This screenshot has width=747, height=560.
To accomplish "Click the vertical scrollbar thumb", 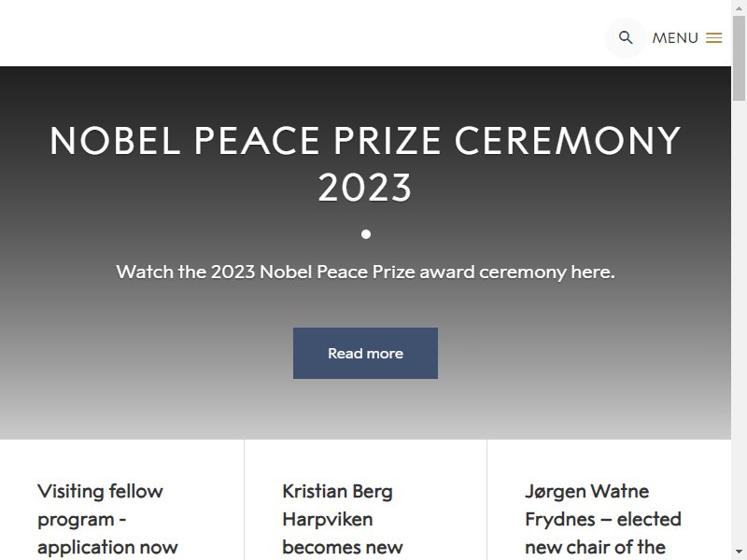I will pos(739,58).
